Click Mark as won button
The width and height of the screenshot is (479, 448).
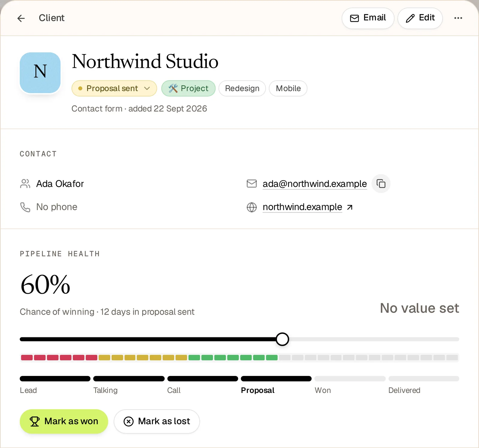pos(64,421)
